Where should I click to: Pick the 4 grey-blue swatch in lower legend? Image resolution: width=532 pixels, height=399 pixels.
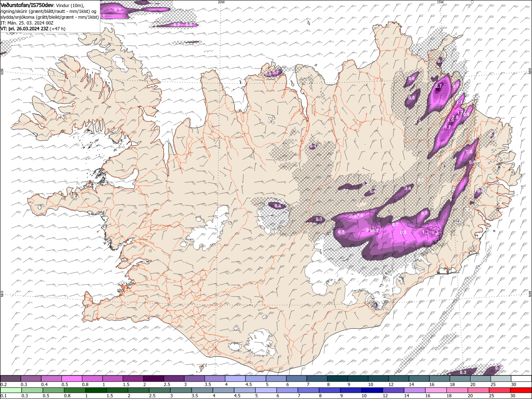[x=223, y=390]
